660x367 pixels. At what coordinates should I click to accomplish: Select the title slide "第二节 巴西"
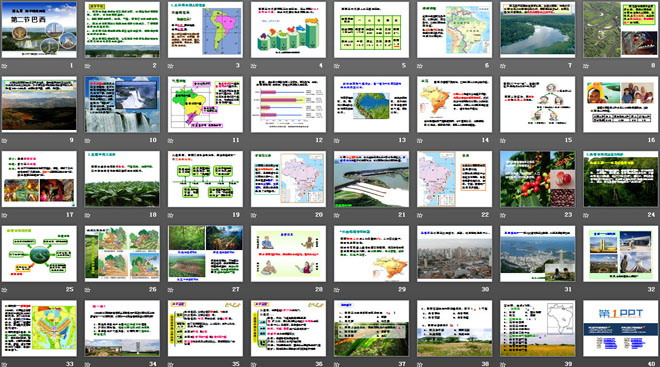[x=39, y=30]
